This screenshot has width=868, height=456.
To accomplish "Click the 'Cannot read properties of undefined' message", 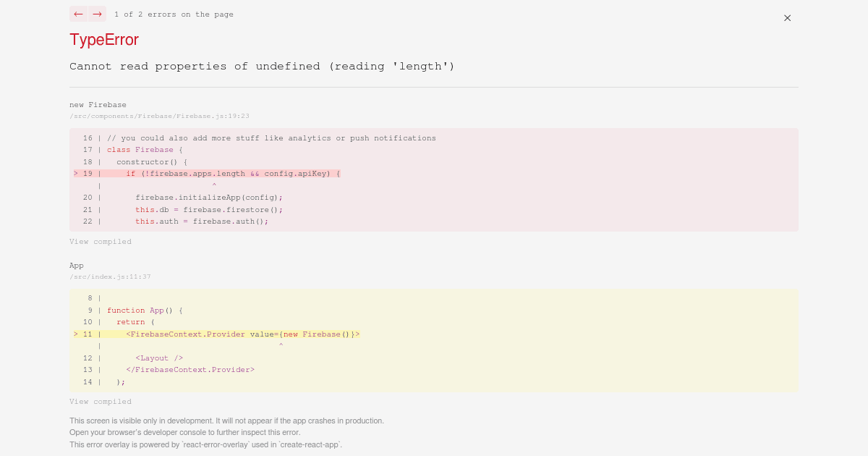I will tap(262, 67).
